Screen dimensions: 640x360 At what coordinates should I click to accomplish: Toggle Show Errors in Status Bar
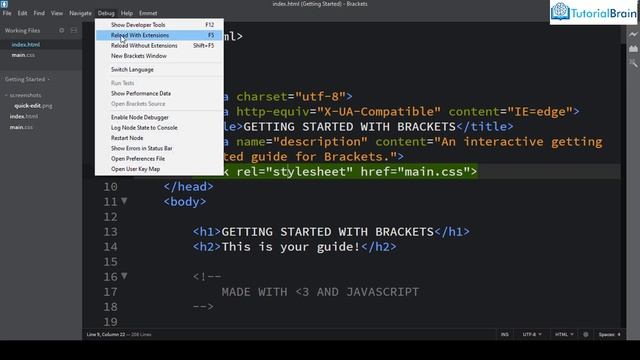tap(159, 148)
